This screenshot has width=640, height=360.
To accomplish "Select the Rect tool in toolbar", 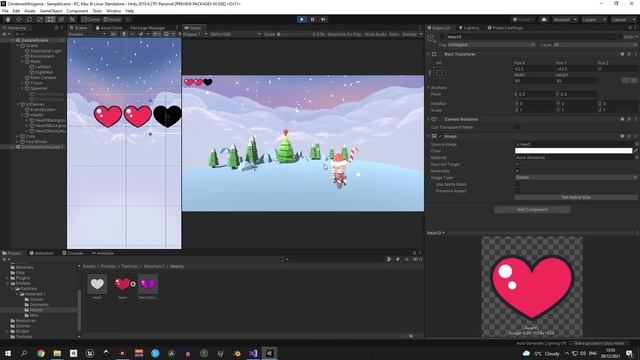I will click(x=50, y=19).
